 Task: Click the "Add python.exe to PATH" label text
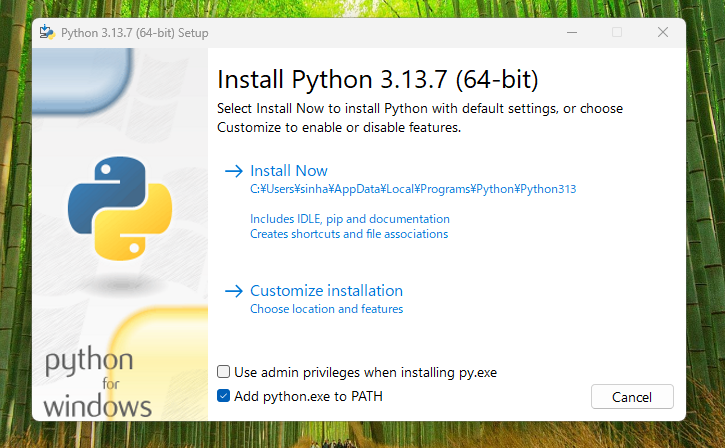308,396
